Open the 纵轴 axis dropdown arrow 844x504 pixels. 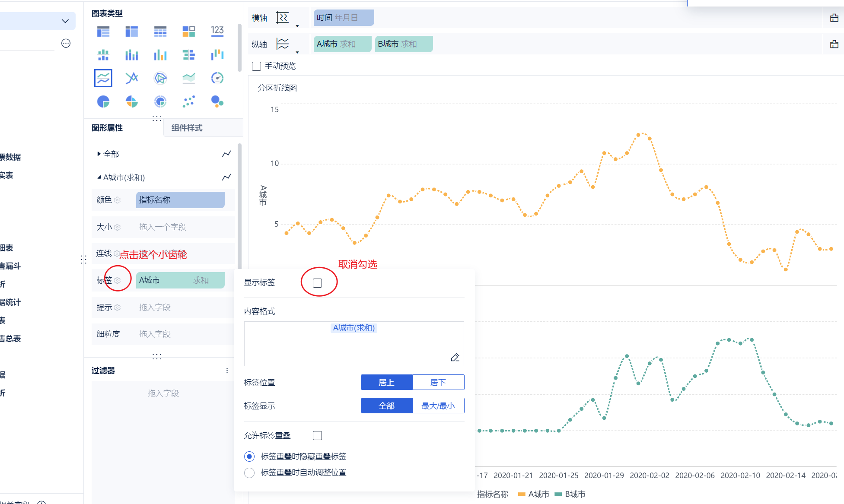(x=297, y=52)
